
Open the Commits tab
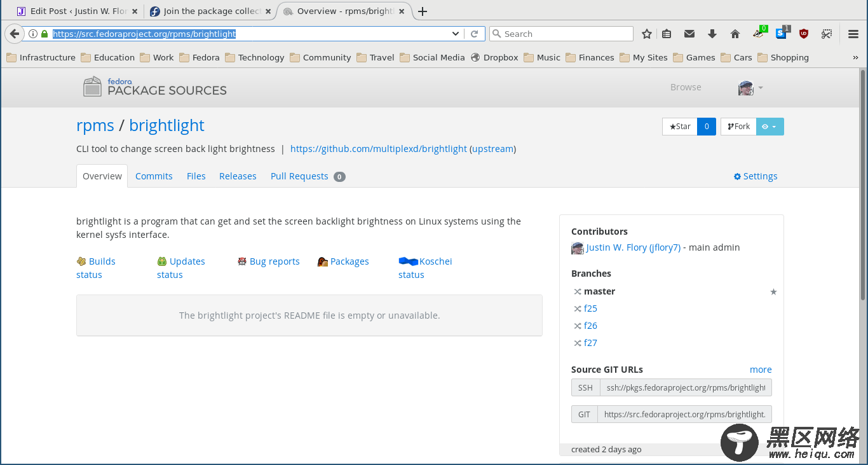[x=154, y=176]
